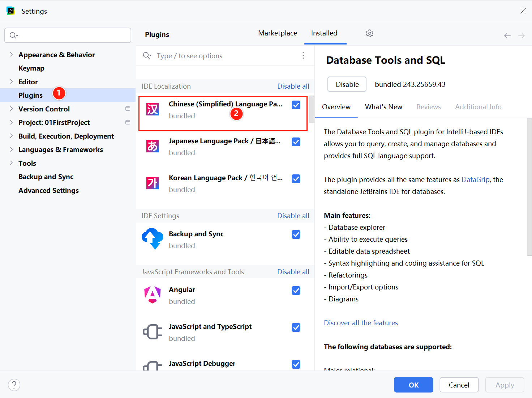Click the Angular plugin icon
The width and height of the screenshot is (532, 398).
(x=153, y=295)
